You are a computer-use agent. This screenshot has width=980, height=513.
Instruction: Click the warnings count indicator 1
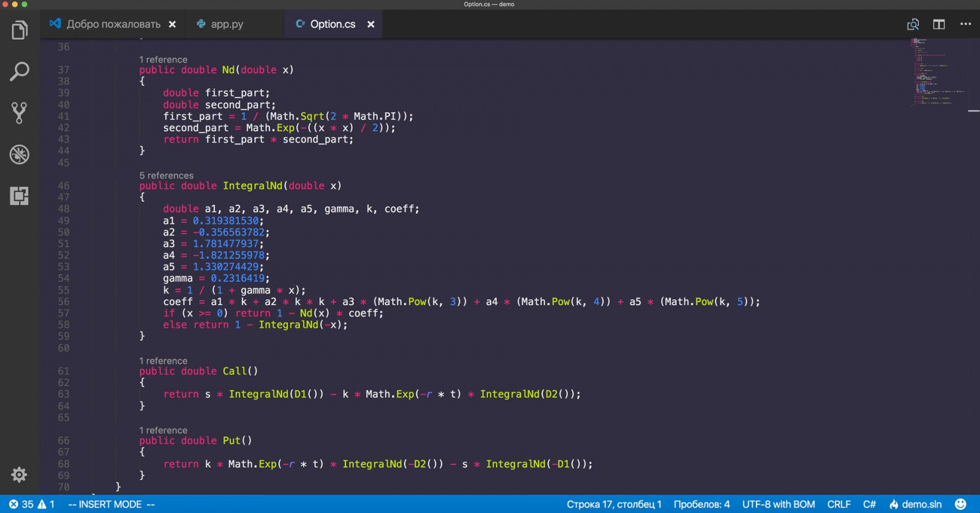(x=47, y=504)
